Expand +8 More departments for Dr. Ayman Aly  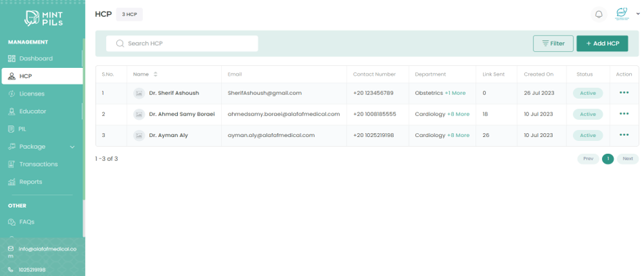pyautogui.click(x=458, y=135)
